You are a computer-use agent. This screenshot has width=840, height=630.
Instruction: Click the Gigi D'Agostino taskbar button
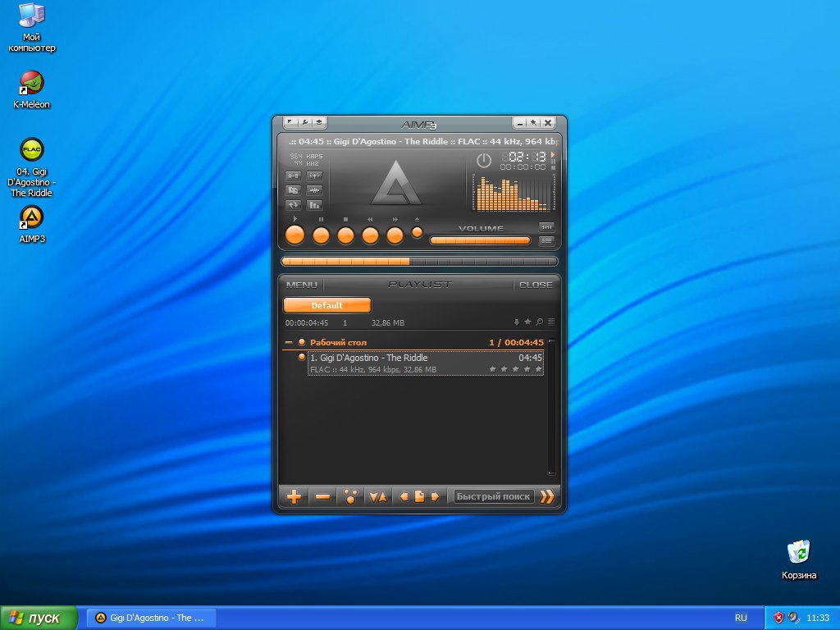pos(151,618)
